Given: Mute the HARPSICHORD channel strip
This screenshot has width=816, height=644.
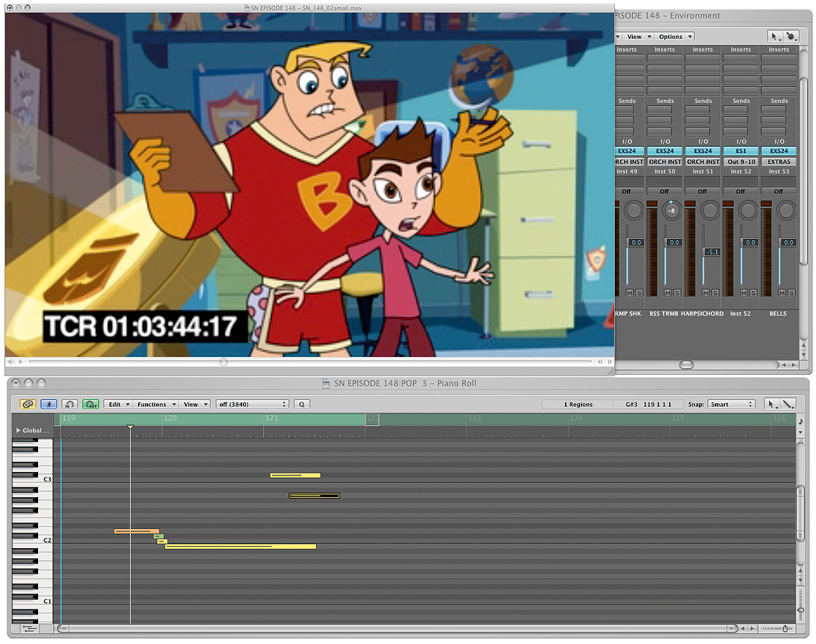Looking at the screenshot, I should tap(705, 292).
